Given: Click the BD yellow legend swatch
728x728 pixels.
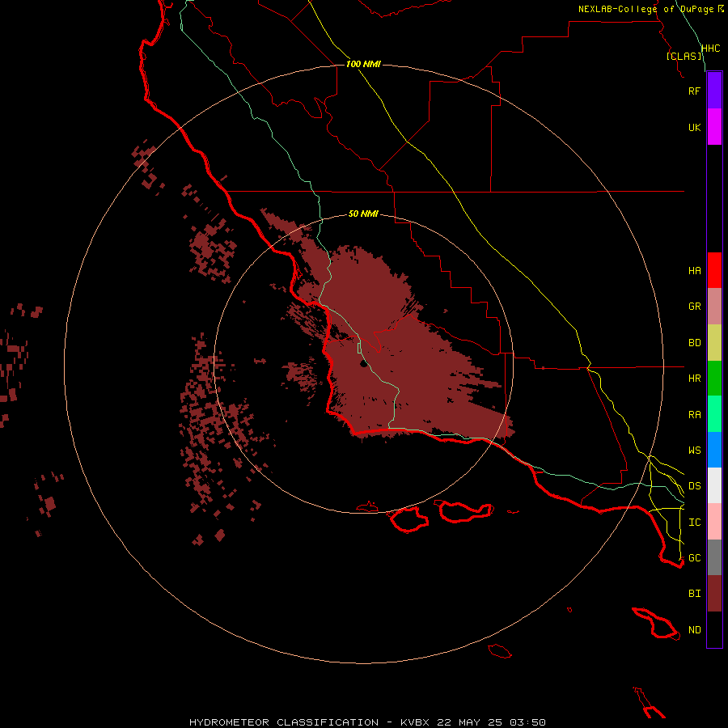Looking at the screenshot, I should tap(714, 343).
